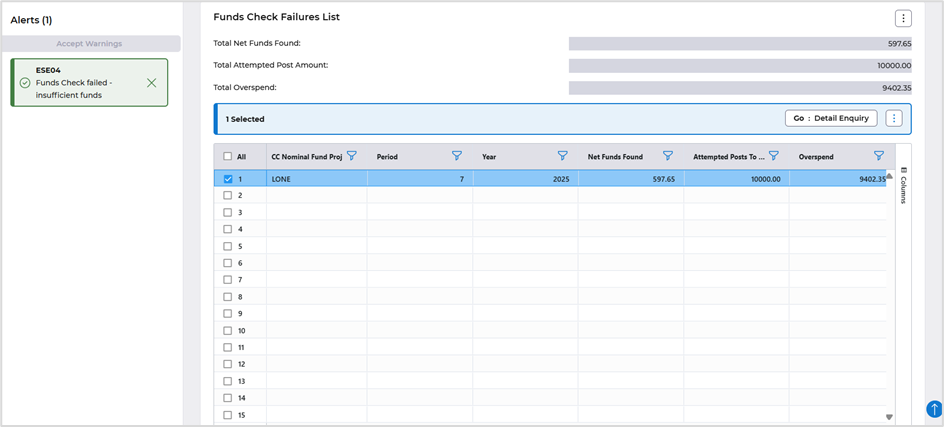Click the blue scroll-to-top arrow button
Screen dimensions: 944x427
click(x=934, y=408)
